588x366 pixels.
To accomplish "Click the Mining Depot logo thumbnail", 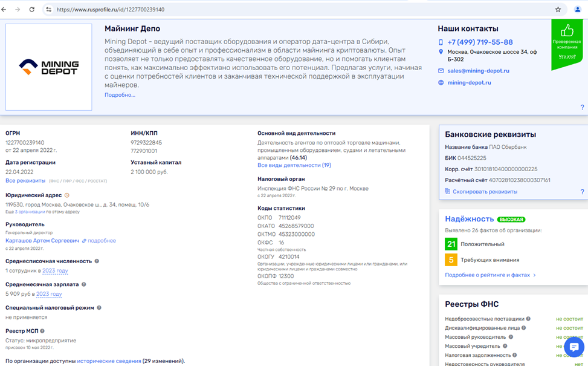I will (49, 67).
